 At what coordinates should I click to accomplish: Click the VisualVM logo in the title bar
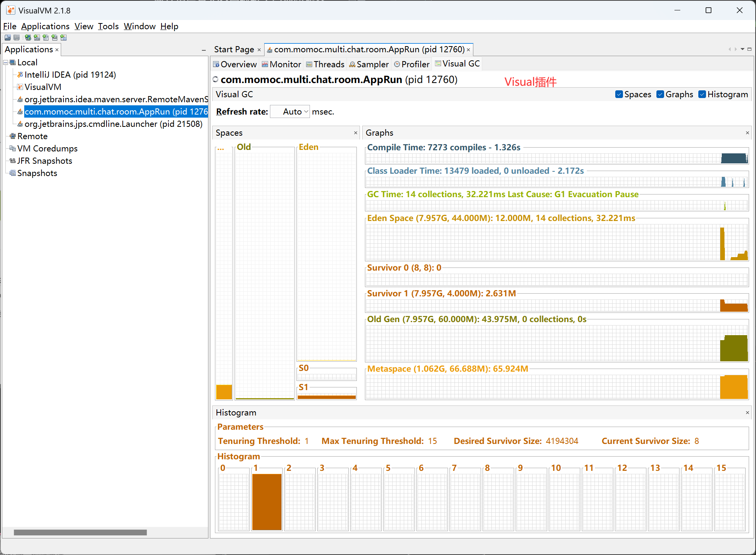click(x=11, y=10)
